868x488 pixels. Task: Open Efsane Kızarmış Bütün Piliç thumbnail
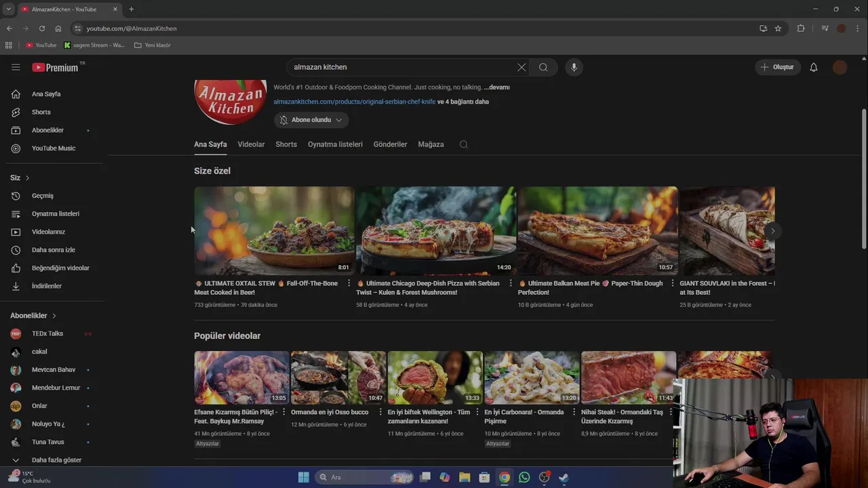click(241, 378)
